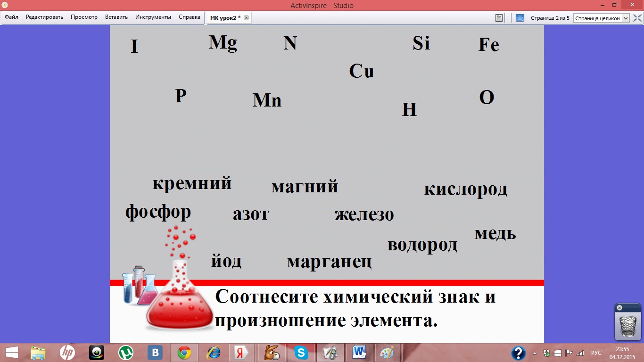Show hidden system tray icons
Viewport: 644px width, 362px height.
535,353
